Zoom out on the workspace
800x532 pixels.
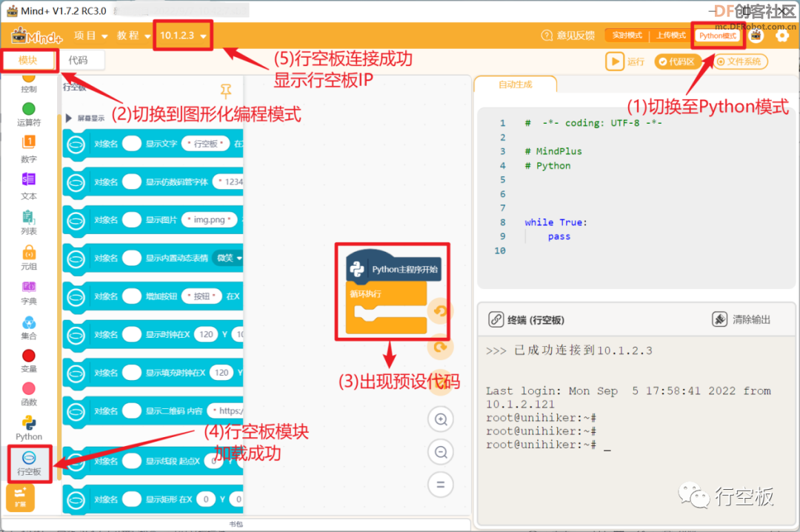441,452
